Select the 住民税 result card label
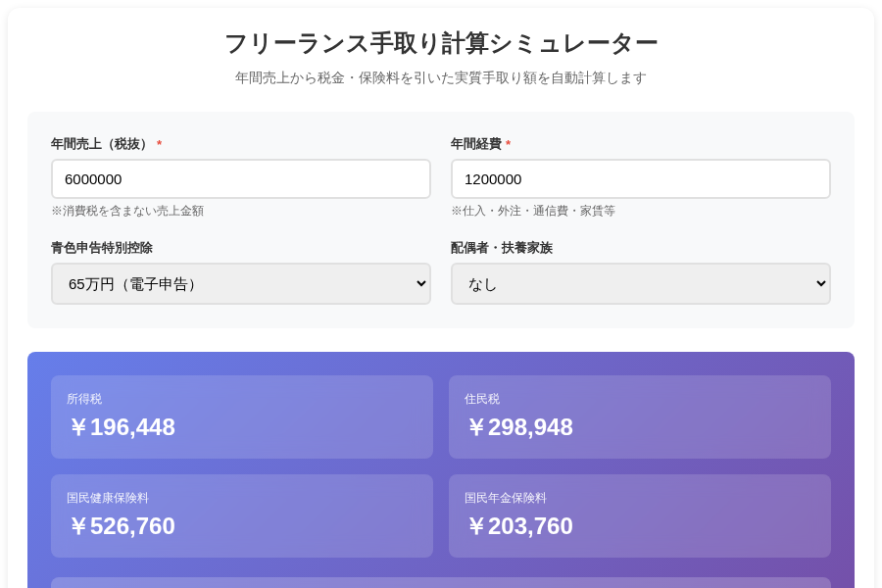The width and height of the screenshot is (882, 588). 482,399
